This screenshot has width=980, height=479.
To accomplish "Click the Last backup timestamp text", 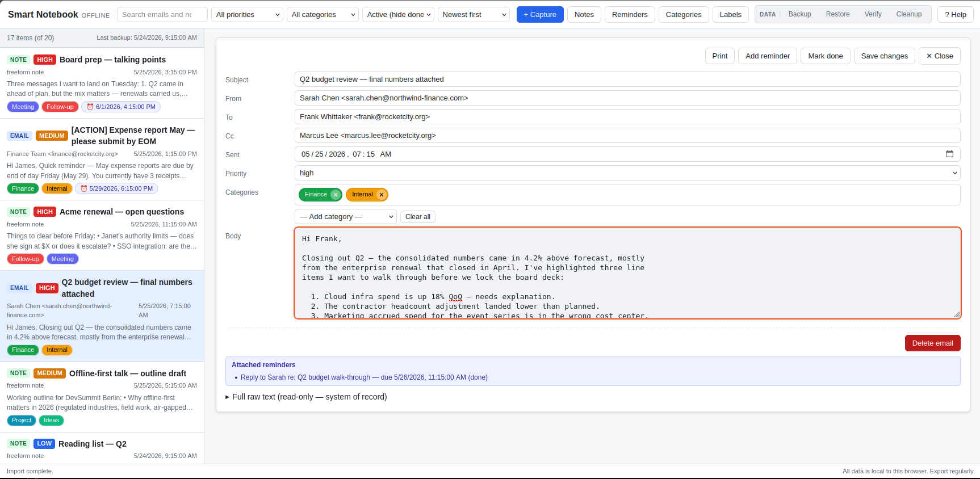I will [x=146, y=37].
